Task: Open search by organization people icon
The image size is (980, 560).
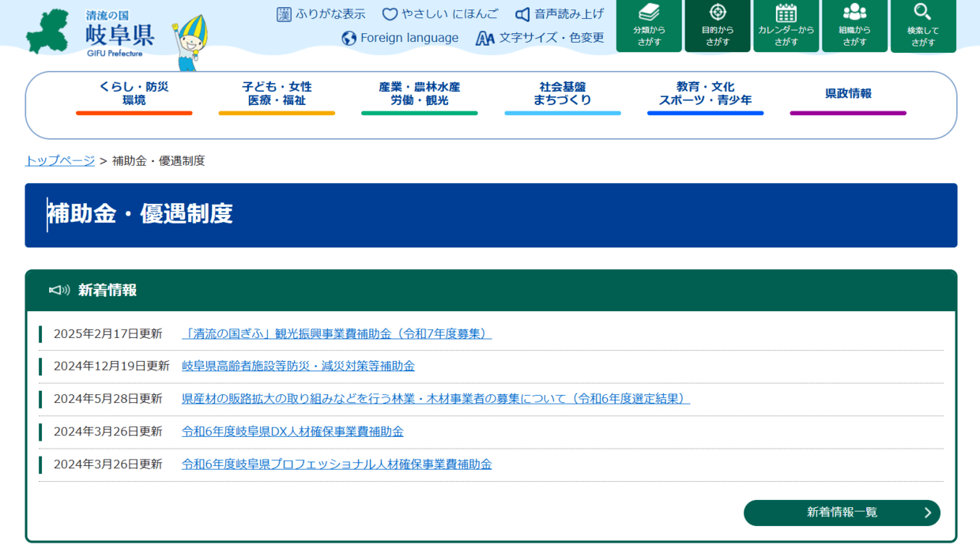Action: pos(854,26)
